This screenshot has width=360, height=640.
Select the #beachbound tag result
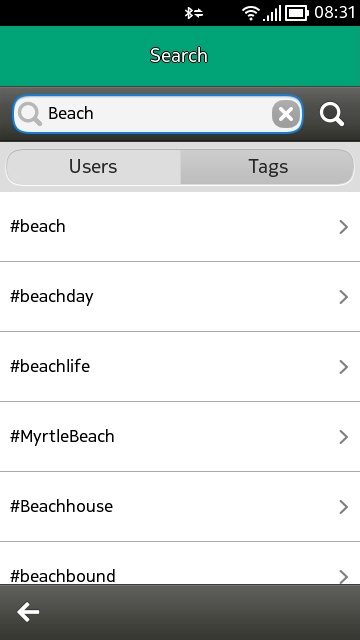(x=180, y=563)
